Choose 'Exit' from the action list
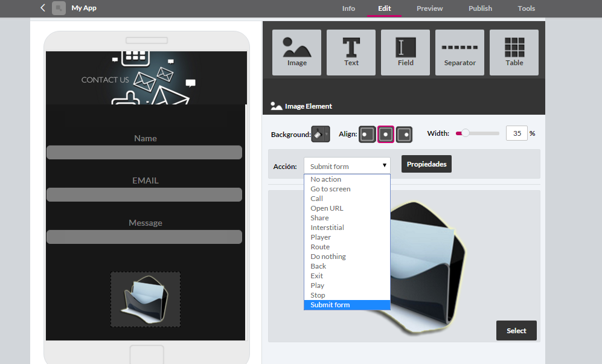Image resolution: width=602 pixels, height=364 pixels. click(347, 276)
